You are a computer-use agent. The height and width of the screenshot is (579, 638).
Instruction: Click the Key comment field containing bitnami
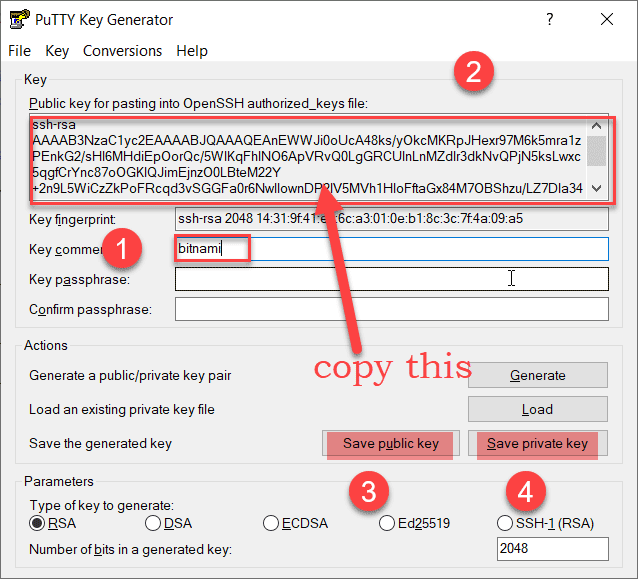[391, 249]
